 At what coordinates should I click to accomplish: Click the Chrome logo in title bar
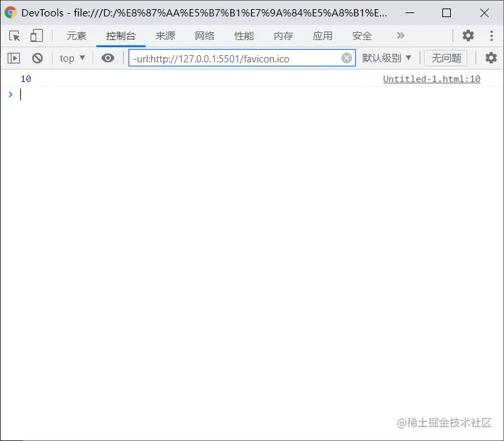click(10, 13)
